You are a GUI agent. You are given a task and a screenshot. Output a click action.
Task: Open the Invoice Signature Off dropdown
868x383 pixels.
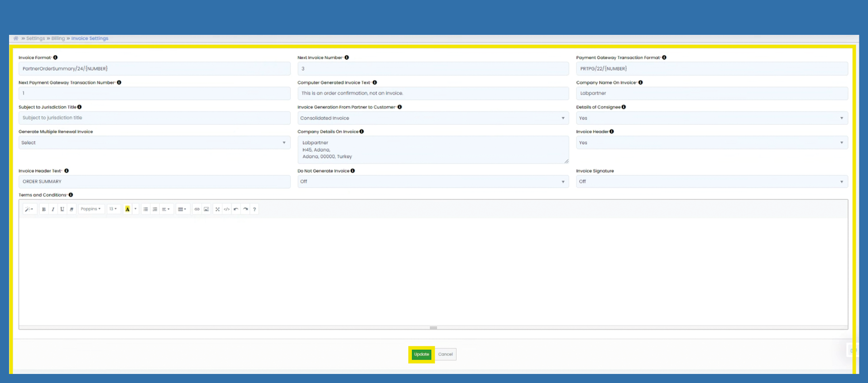711,182
